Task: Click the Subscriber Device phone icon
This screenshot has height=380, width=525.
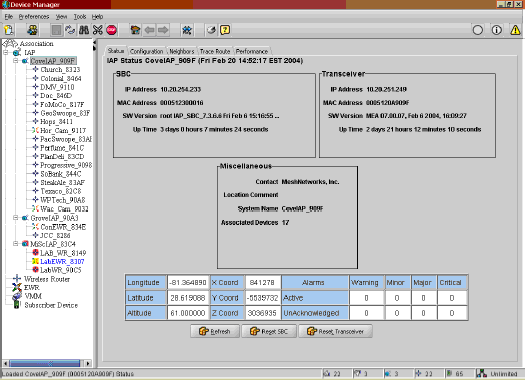Action: click(16, 305)
